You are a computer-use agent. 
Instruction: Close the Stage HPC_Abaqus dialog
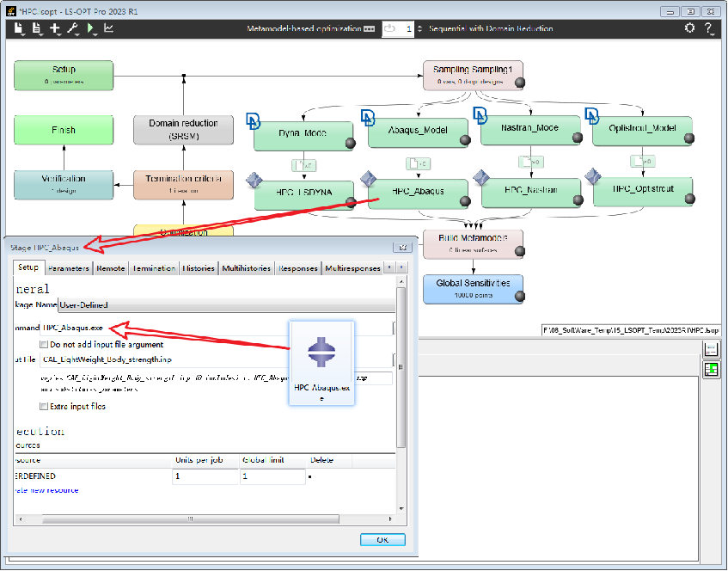pyautogui.click(x=402, y=248)
